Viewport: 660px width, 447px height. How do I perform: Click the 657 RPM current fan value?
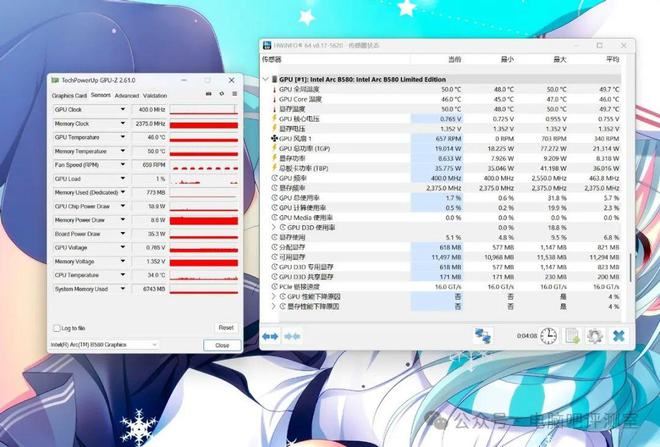[x=449, y=138]
